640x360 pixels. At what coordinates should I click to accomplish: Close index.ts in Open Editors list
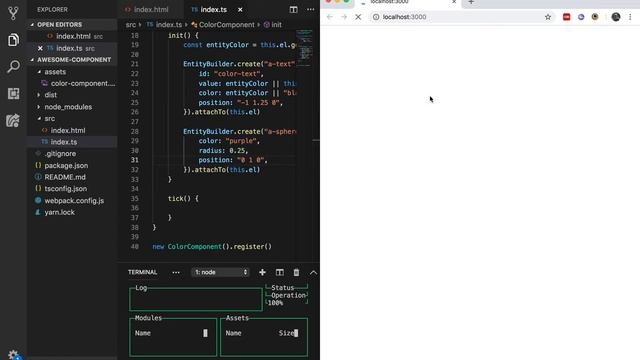[x=40, y=48]
